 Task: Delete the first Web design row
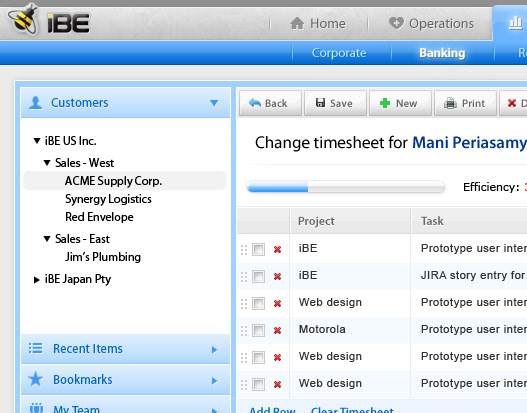coord(277,303)
